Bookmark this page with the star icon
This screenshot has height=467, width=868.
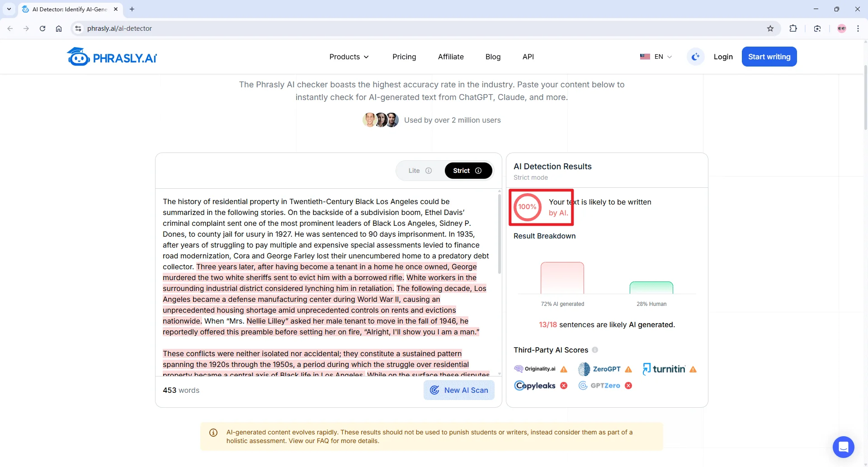coord(770,29)
